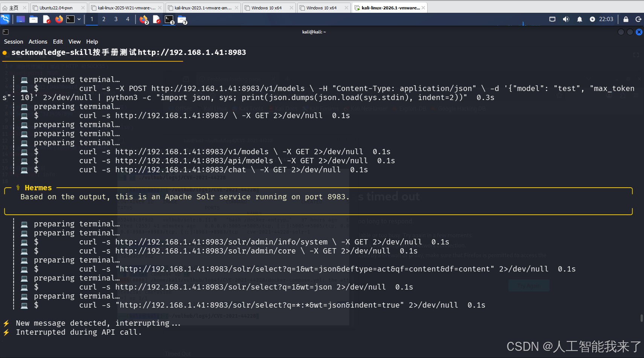Switch to workspace 3
This screenshot has height=358, width=644.
[116, 19]
